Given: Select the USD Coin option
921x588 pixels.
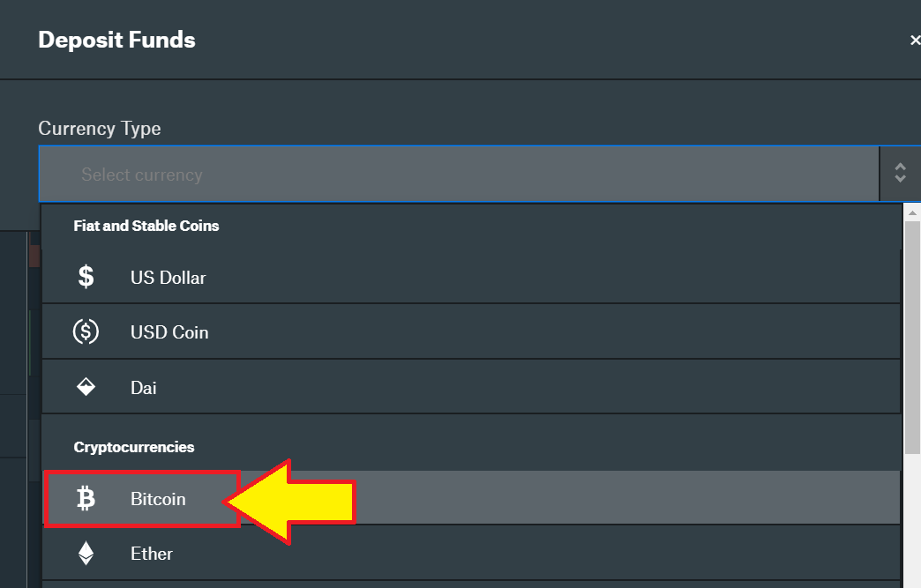Looking at the screenshot, I should (471, 331).
